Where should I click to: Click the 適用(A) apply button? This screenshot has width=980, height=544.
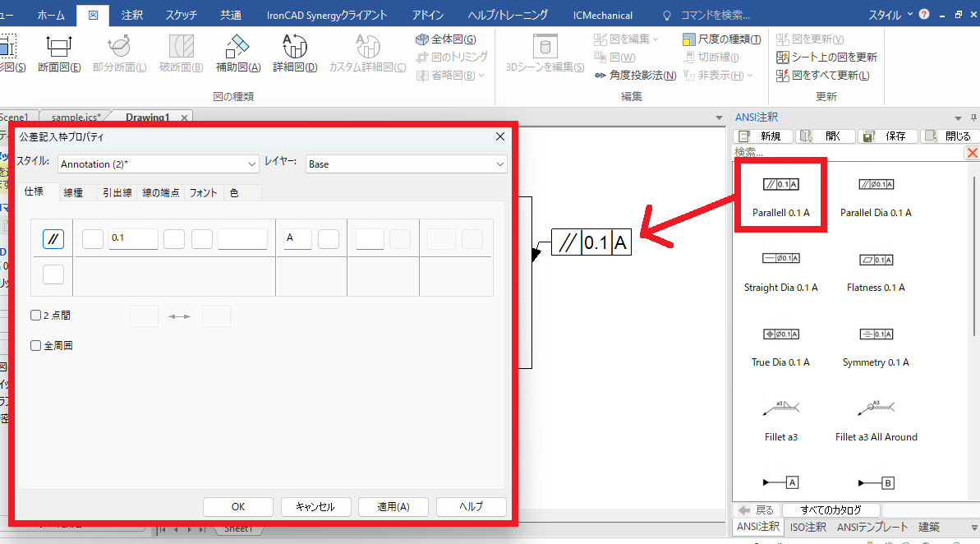click(x=393, y=507)
